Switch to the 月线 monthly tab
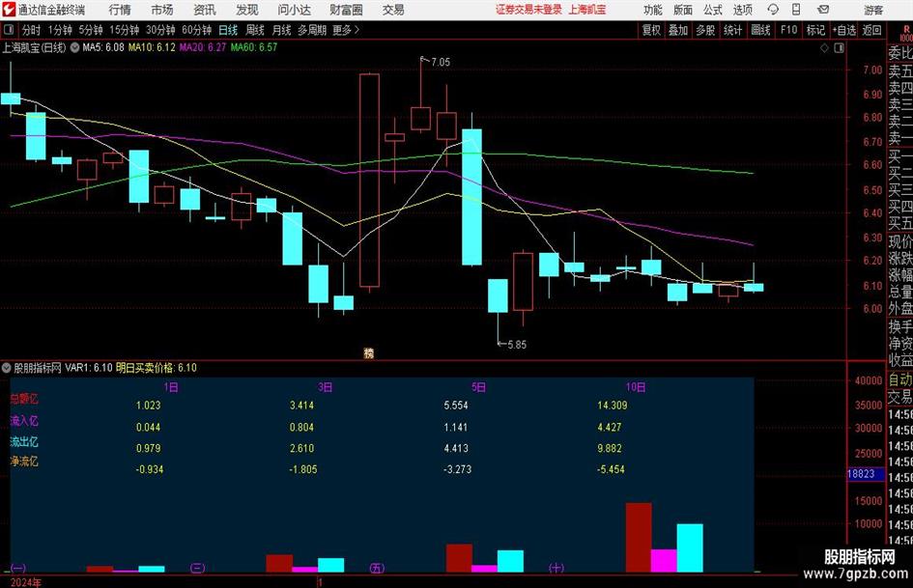 [x=282, y=30]
